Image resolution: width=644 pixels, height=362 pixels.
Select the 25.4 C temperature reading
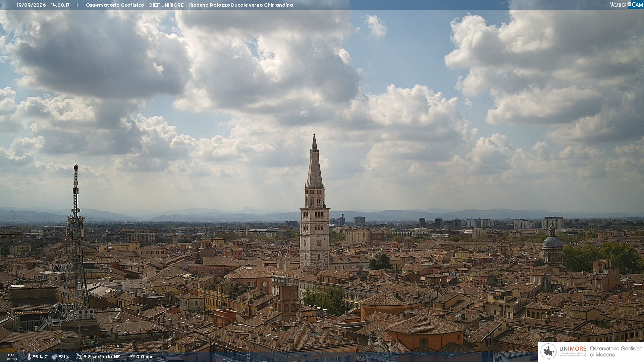(x=40, y=357)
